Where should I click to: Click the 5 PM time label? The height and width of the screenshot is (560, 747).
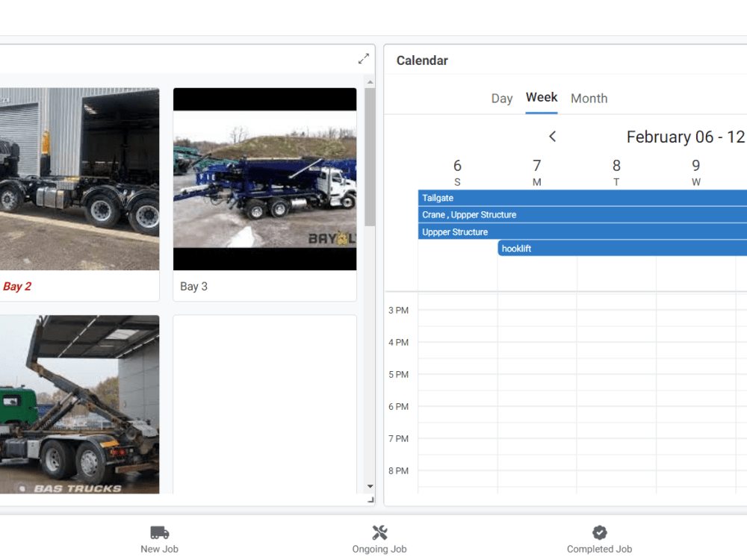pyautogui.click(x=398, y=375)
